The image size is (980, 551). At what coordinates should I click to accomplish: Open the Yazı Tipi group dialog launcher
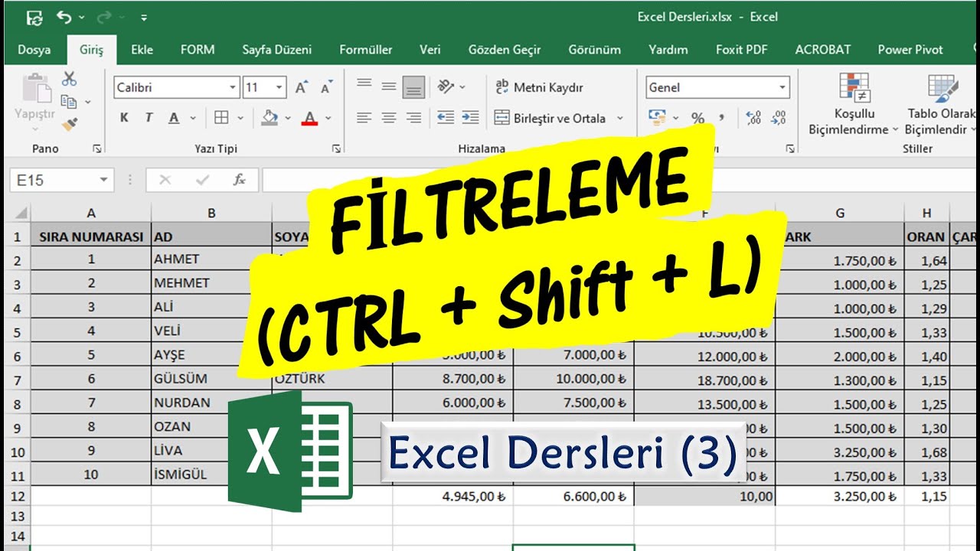[x=337, y=148]
